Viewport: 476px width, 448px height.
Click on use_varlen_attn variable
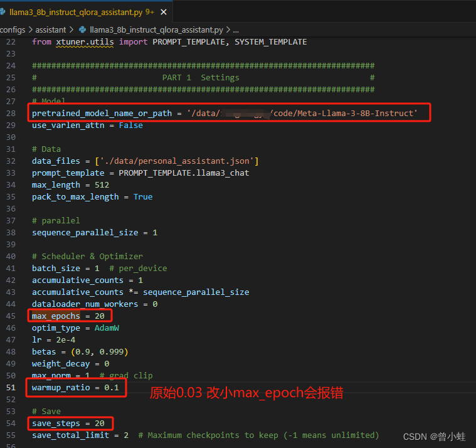coord(68,125)
